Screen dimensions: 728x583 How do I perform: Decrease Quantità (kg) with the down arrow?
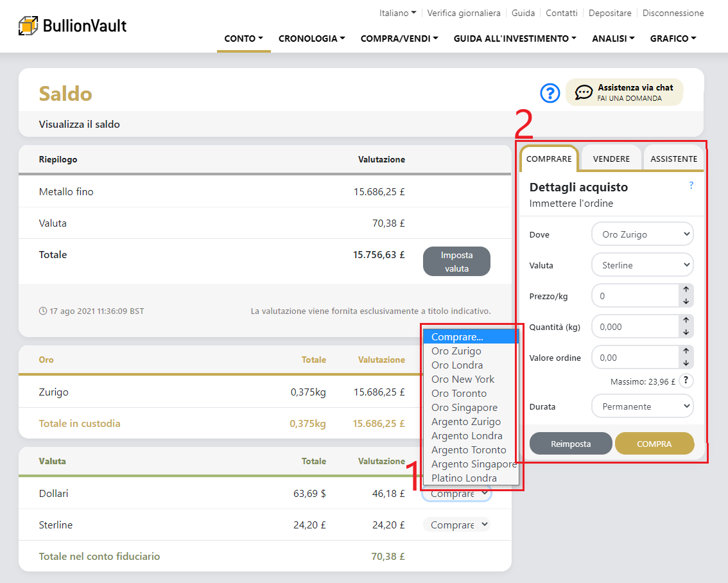click(686, 333)
